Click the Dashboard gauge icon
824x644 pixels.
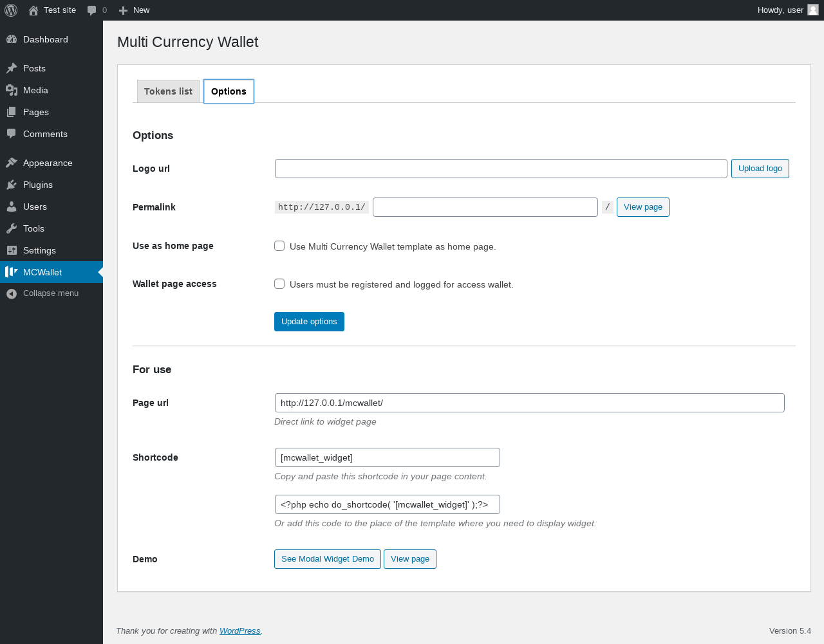tap(12, 39)
